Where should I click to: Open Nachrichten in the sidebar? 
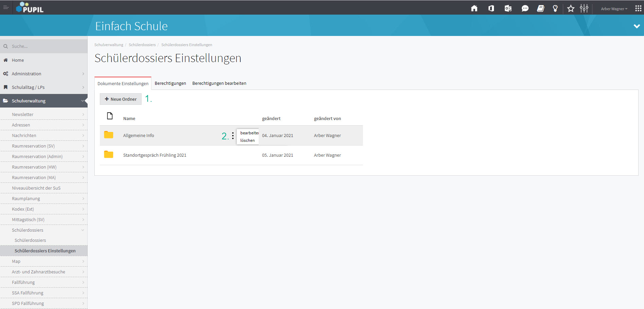click(44, 135)
